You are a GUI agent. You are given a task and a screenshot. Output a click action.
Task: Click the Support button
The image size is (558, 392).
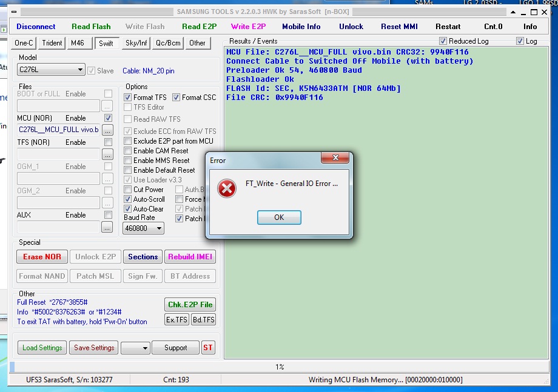coord(175,348)
